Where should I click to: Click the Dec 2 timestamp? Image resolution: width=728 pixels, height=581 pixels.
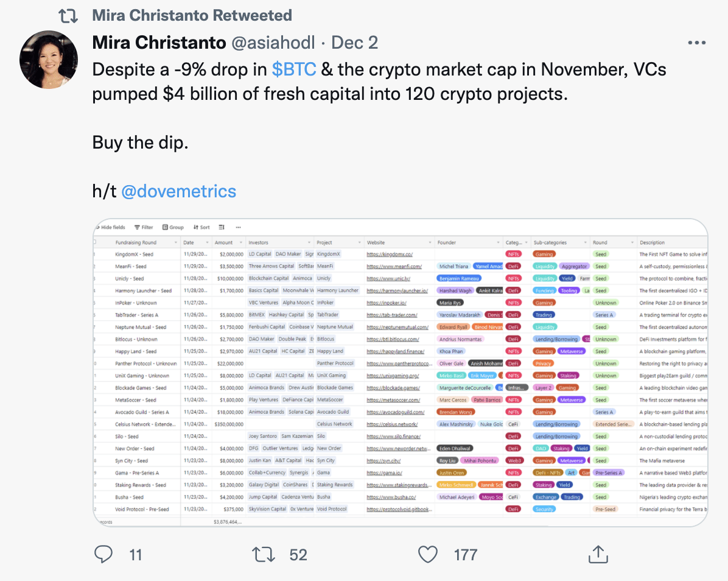point(355,43)
